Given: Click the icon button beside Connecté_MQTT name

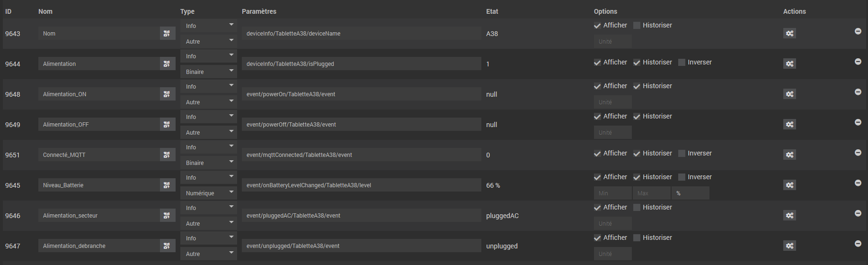Looking at the screenshot, I should coord(167,155).
